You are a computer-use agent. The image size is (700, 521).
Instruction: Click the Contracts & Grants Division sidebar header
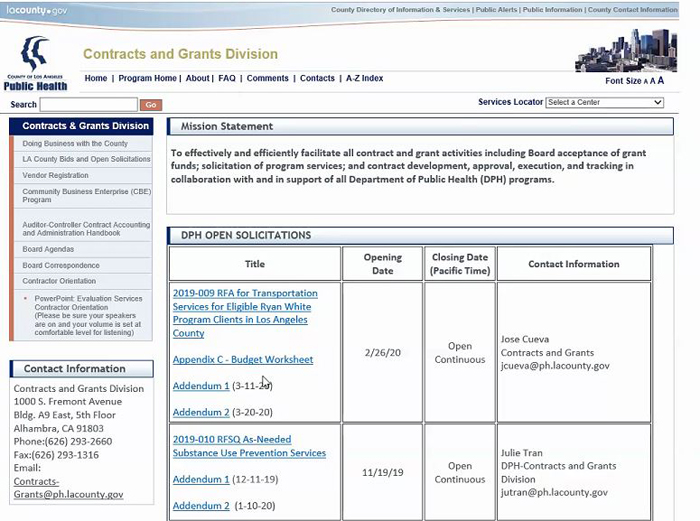pyautogui.click(x=81, y=126)
